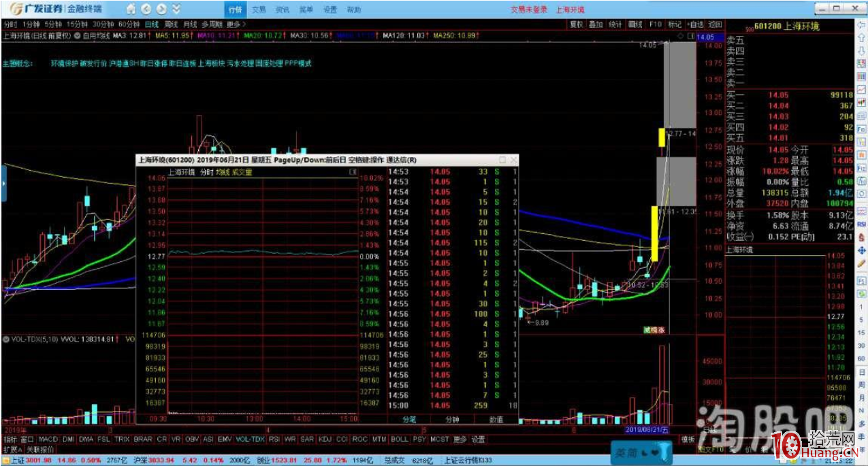Switch chart to 15分钟 period
This screenshot has height=466, width=868.
(77, 24)
